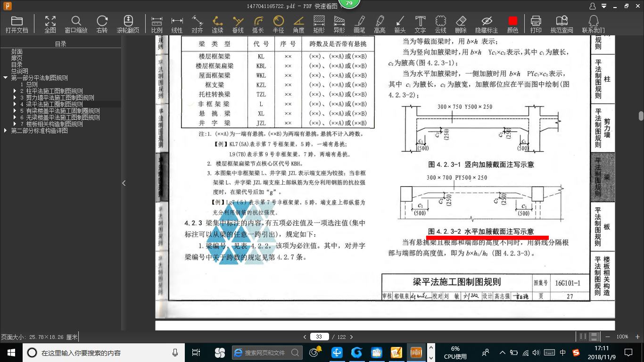Select the 比例 scale tool

(x=157, y=24)
